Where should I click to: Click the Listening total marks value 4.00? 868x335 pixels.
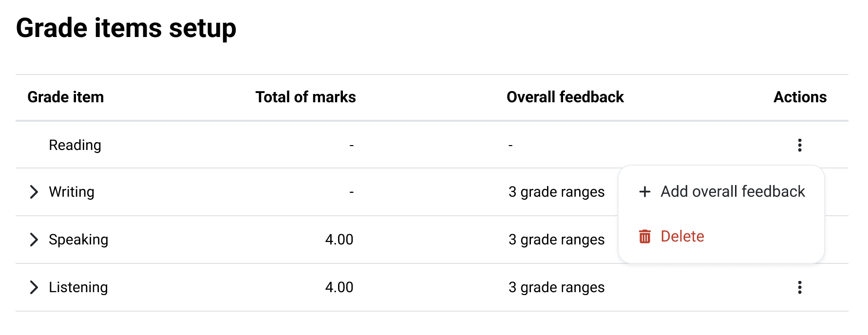click(339, 287)
